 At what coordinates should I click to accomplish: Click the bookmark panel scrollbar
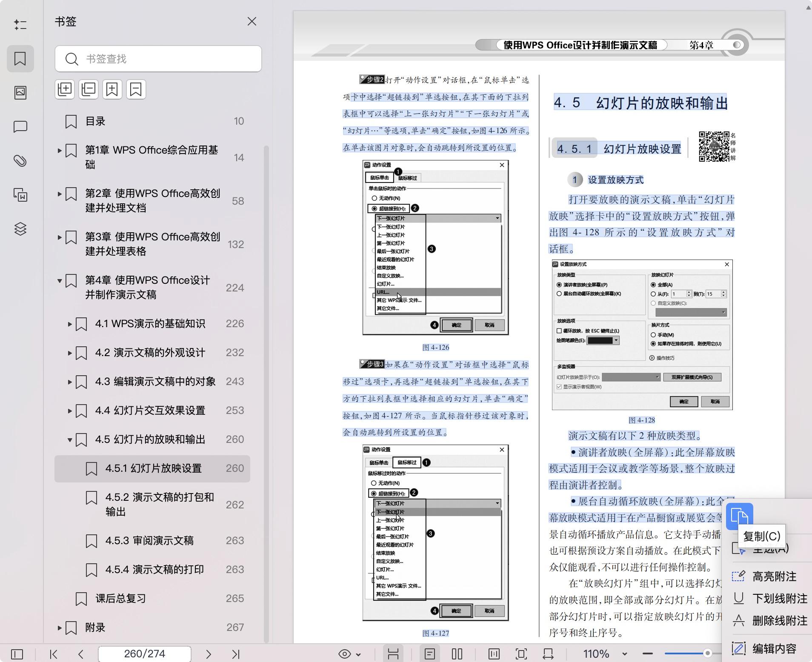pyautogui.click(x=266, y=394)
